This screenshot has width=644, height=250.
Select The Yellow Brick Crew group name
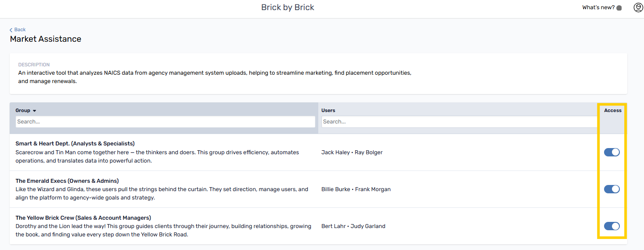[x=83, y=217]
